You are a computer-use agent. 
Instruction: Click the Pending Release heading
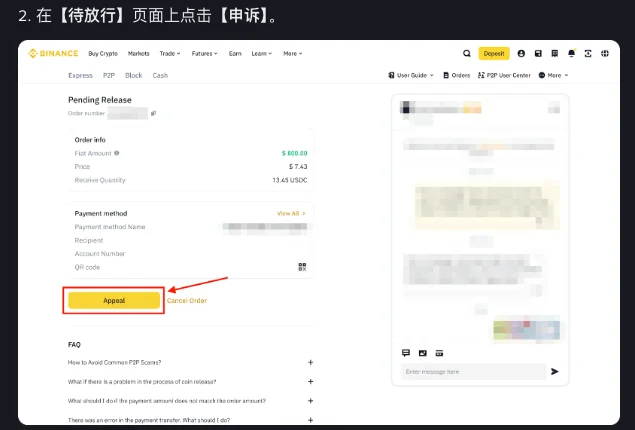point(100,100)
